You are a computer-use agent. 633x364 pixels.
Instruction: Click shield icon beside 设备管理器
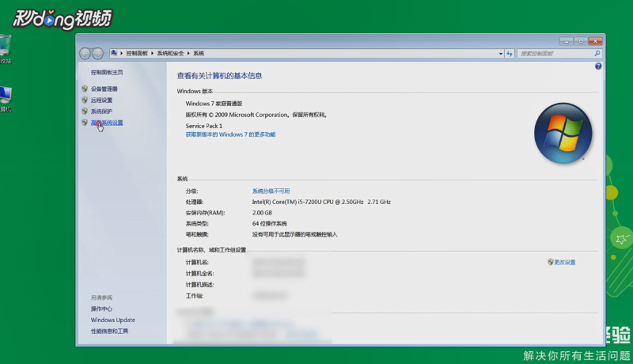(85, 89)
